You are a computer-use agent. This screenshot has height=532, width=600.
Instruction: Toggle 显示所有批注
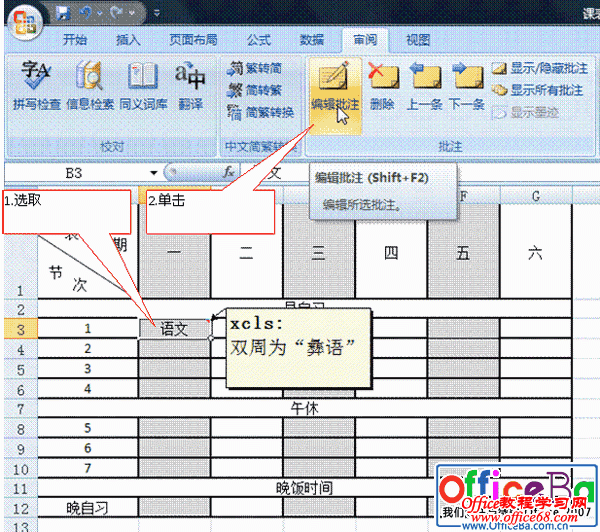point(537,90)
